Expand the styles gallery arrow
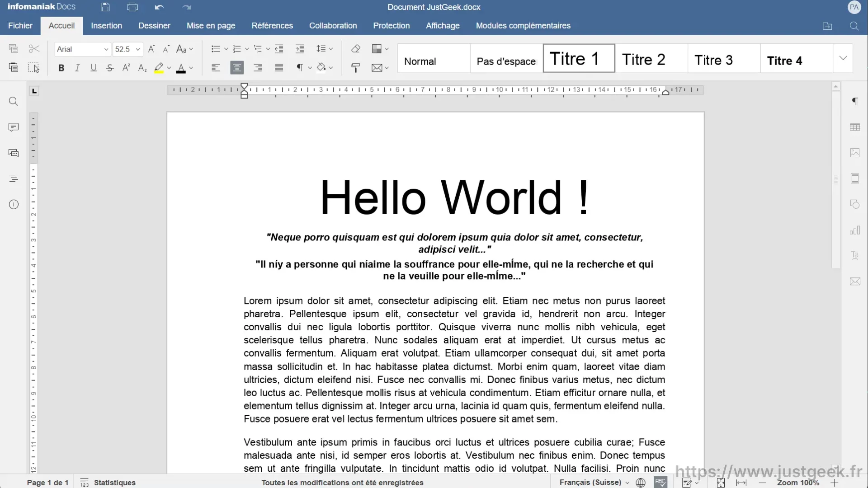 (x=843, y=58)
